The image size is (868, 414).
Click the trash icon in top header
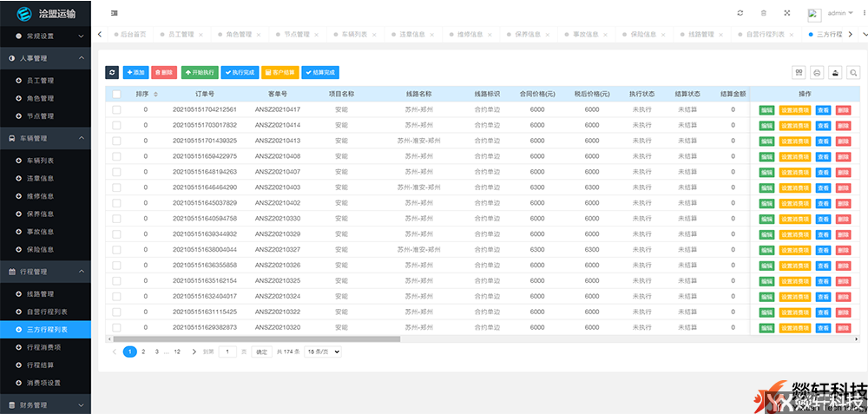coord(763,13)
